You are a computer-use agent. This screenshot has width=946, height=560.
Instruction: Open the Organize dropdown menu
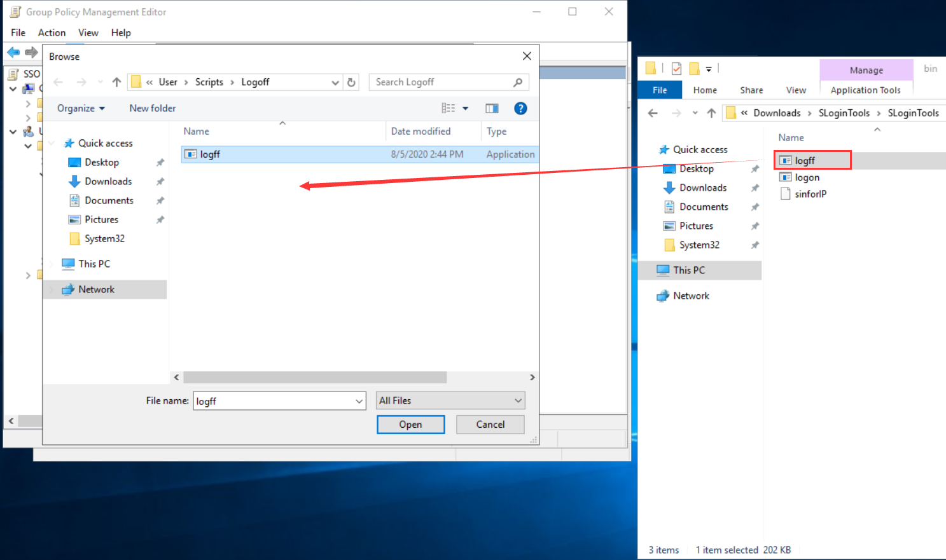(81, 109)
